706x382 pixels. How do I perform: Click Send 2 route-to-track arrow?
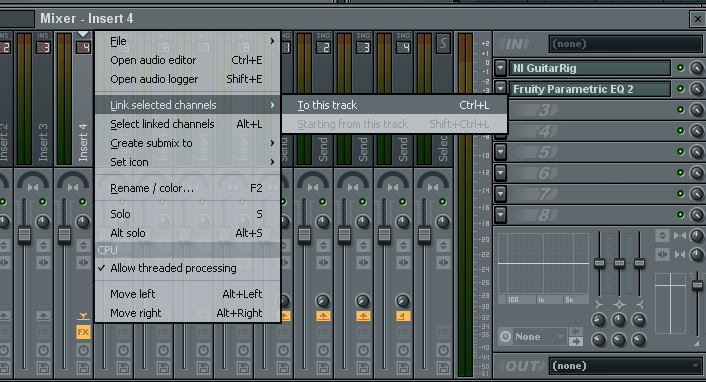tap(323, 316)
